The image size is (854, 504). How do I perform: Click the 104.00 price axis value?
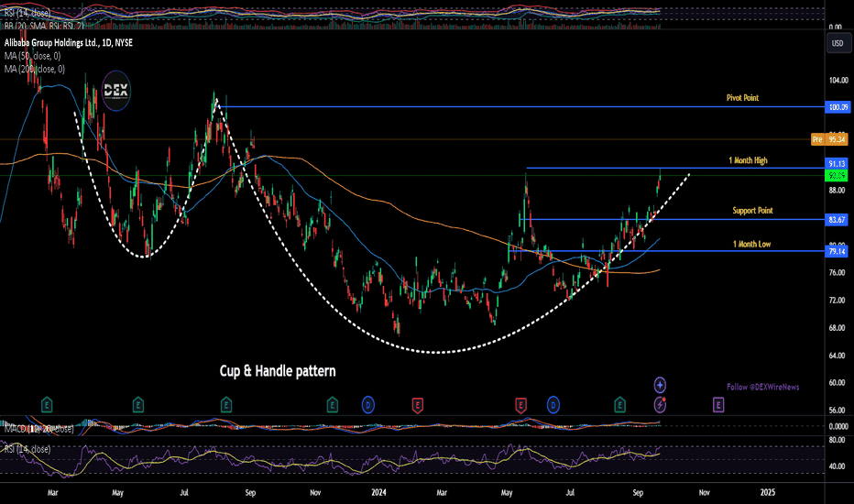(838, 80)
